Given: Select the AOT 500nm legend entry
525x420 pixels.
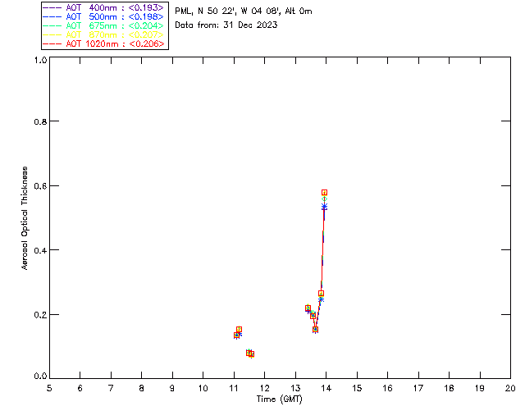Looking at the screenshot, I should point(103,16).
